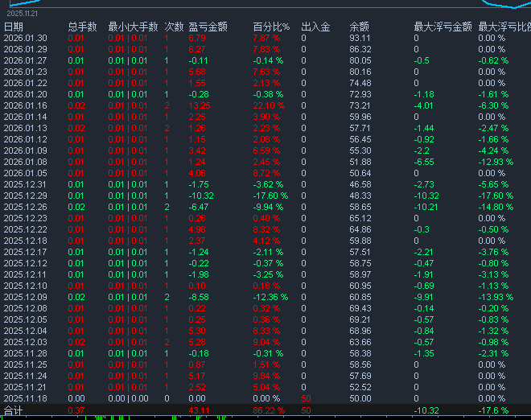
Task: Select the 2025.12.09 date row
Action: point(25,297)
